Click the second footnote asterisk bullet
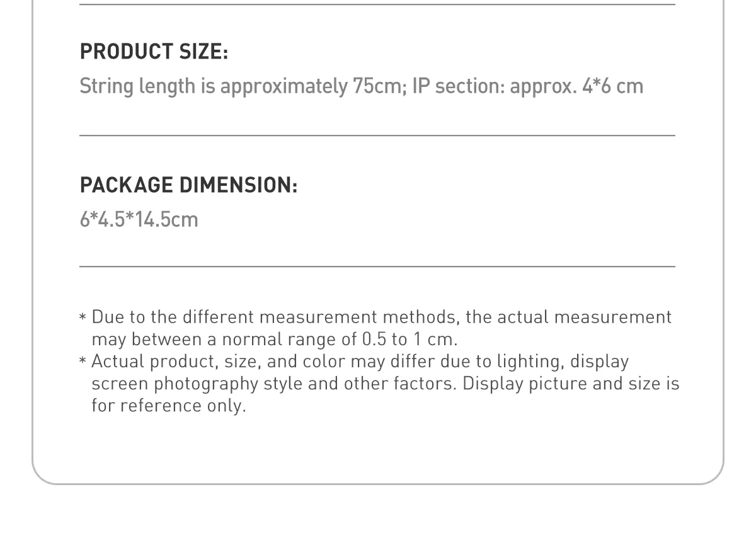The image size is (756, 533). (83, 362)
